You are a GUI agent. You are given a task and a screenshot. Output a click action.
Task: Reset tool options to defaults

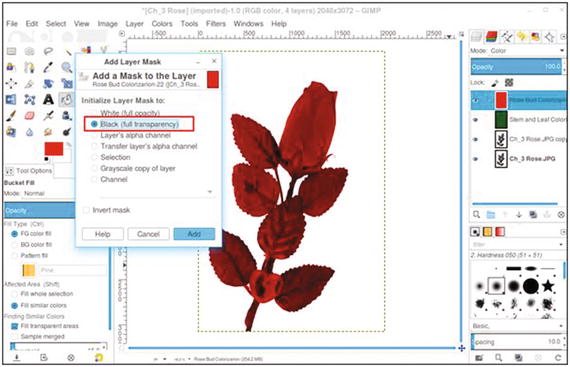pos(99,358)
